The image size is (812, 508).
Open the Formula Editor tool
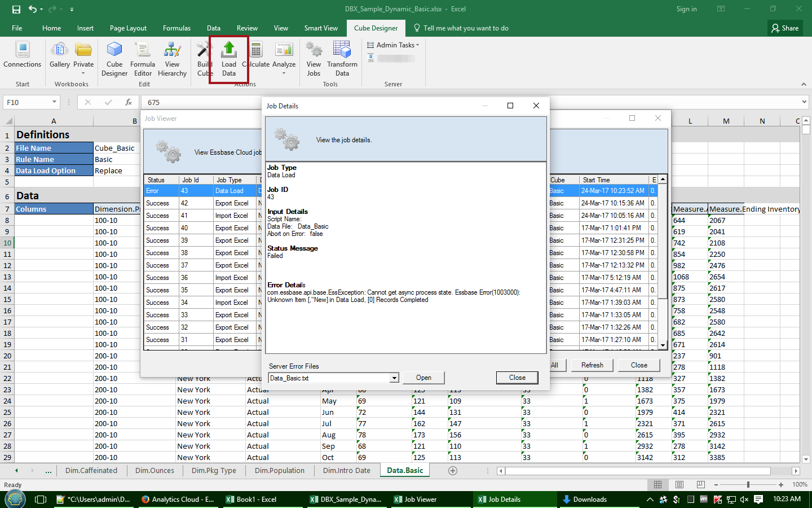[143, 59]
